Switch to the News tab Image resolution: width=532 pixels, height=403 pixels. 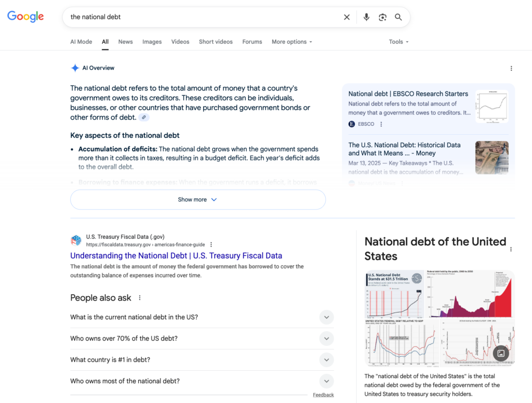click(x=126, y=42)
